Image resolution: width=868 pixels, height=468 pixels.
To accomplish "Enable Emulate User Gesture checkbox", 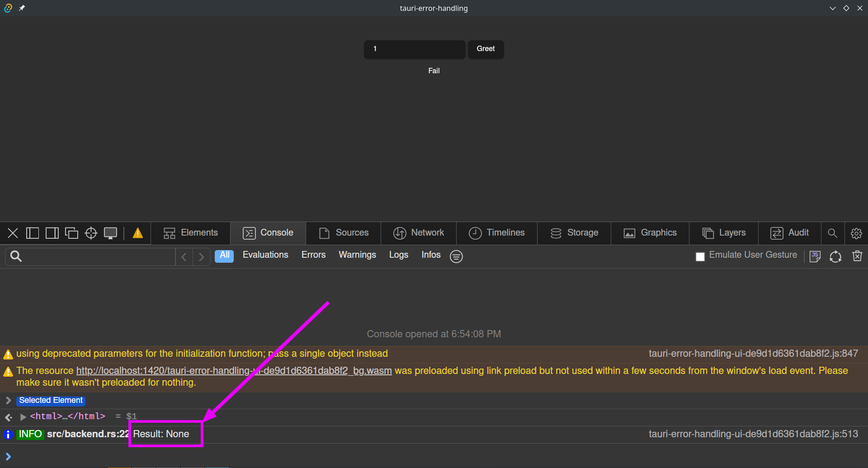I will pyautogui.click(x=700, y=257).
